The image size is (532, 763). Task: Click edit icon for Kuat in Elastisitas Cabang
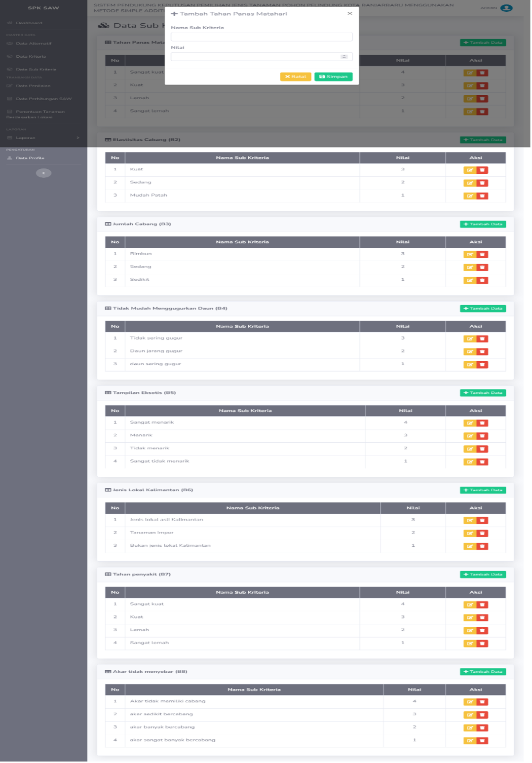(470, 170)
